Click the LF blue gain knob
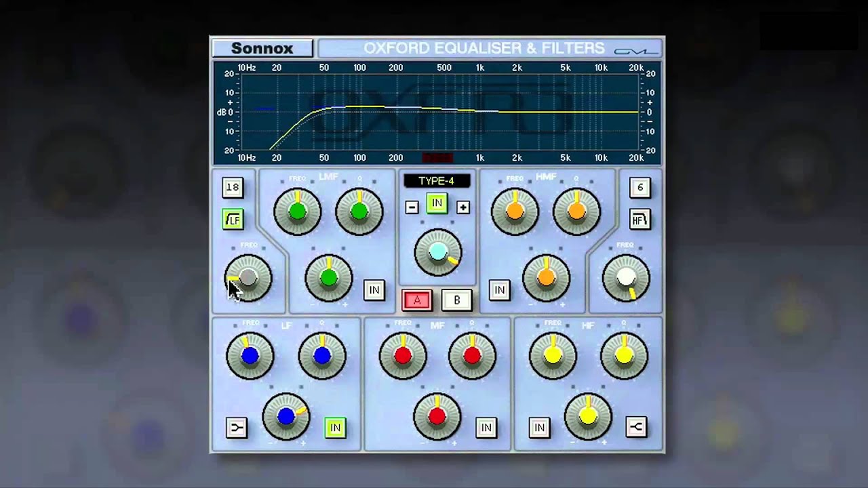The image size is (868, 488). point(286,416)
